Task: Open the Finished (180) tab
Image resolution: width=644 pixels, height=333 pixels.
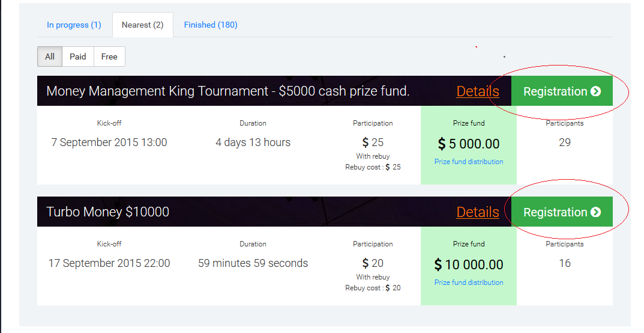Action: pyautogui.click(x=211, y=25)
